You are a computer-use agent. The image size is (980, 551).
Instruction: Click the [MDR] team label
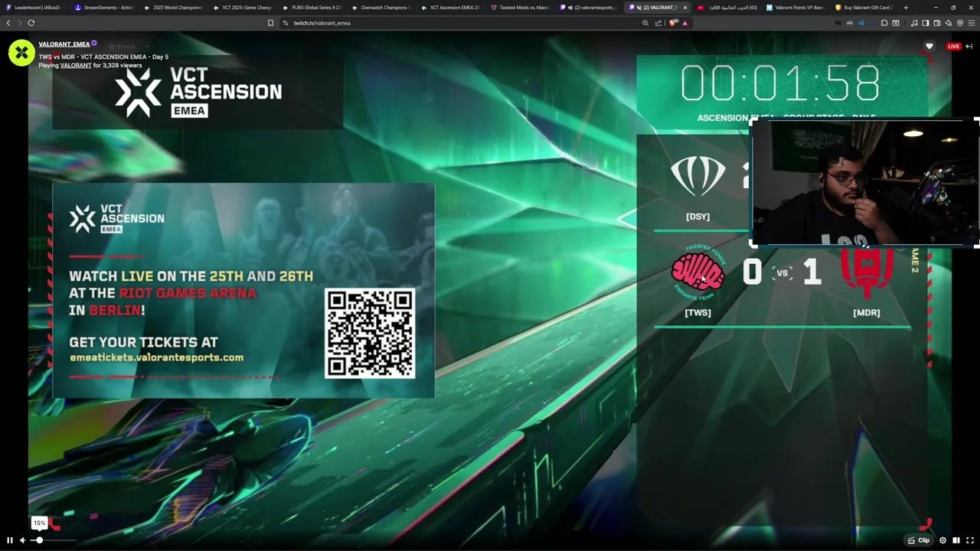tap(867, 313)
